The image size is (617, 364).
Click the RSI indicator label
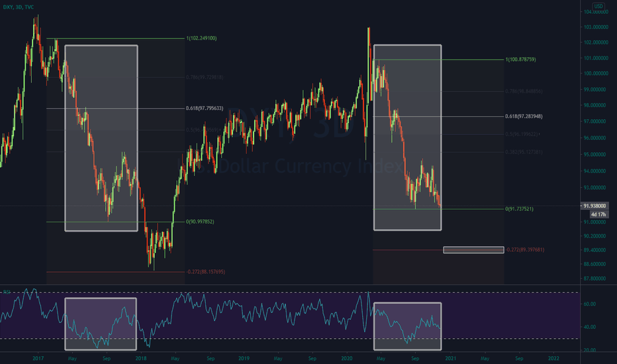click(7, 292)
